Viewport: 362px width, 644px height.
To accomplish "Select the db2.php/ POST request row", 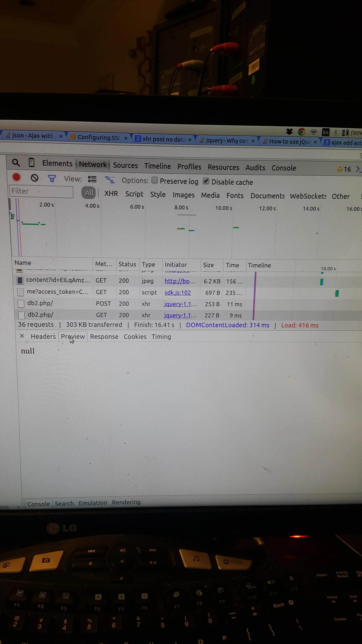I will [188, 304].
